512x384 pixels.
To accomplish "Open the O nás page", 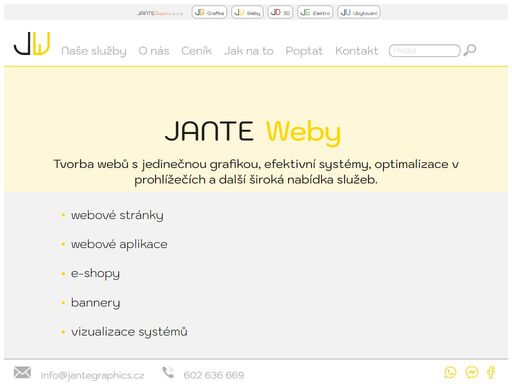I will point(154,51).
